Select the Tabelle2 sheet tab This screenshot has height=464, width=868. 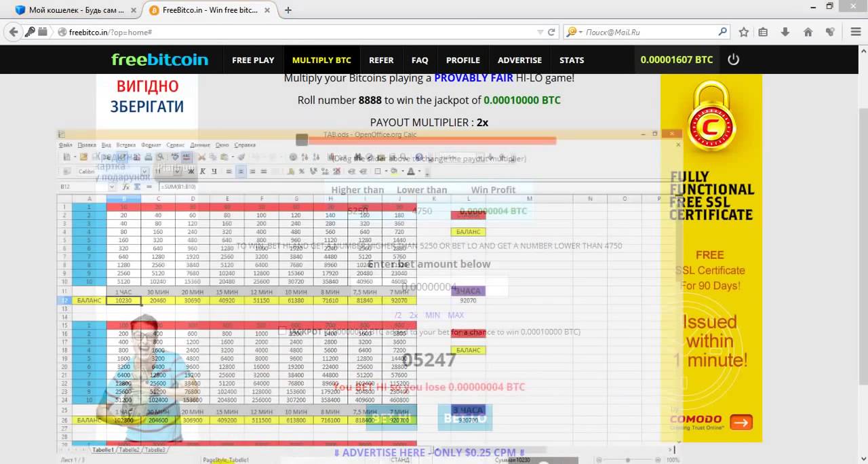(x=129, y=450)
